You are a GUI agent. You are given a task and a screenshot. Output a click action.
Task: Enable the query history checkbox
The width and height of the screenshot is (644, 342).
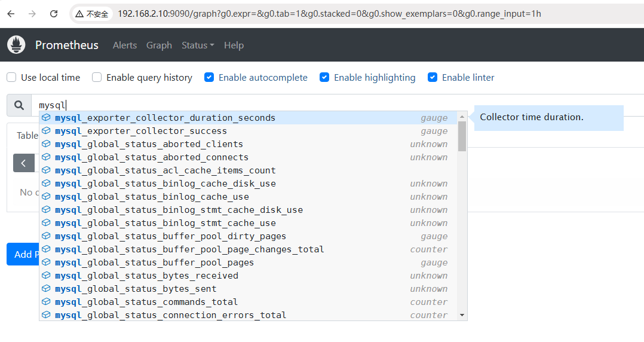[x=97, y=77]
